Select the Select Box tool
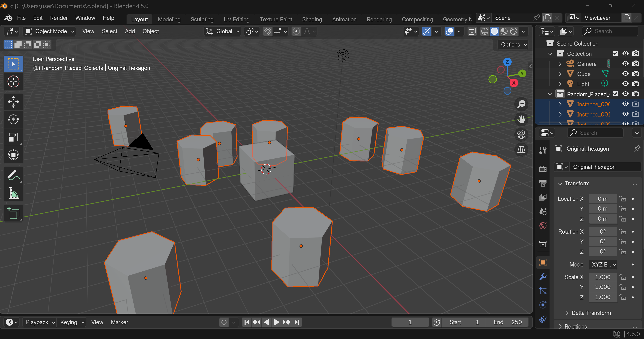644x339 pixels. [x=13, y=64]
